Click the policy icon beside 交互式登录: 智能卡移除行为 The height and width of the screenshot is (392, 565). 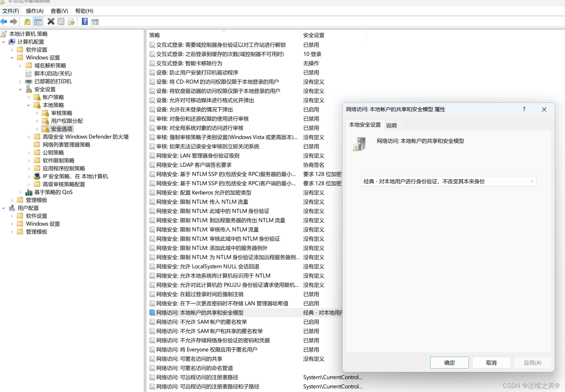[x=152, y=63]
